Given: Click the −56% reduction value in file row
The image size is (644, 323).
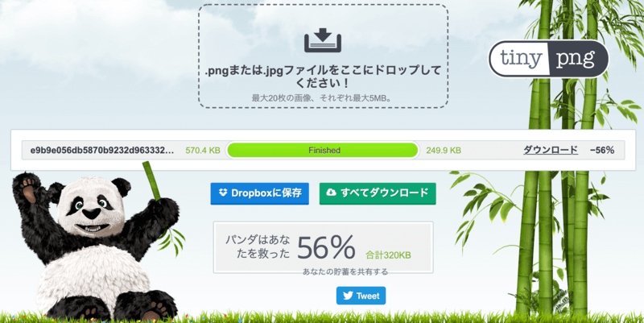Looking at the screenshot, I should click(602, 151).
